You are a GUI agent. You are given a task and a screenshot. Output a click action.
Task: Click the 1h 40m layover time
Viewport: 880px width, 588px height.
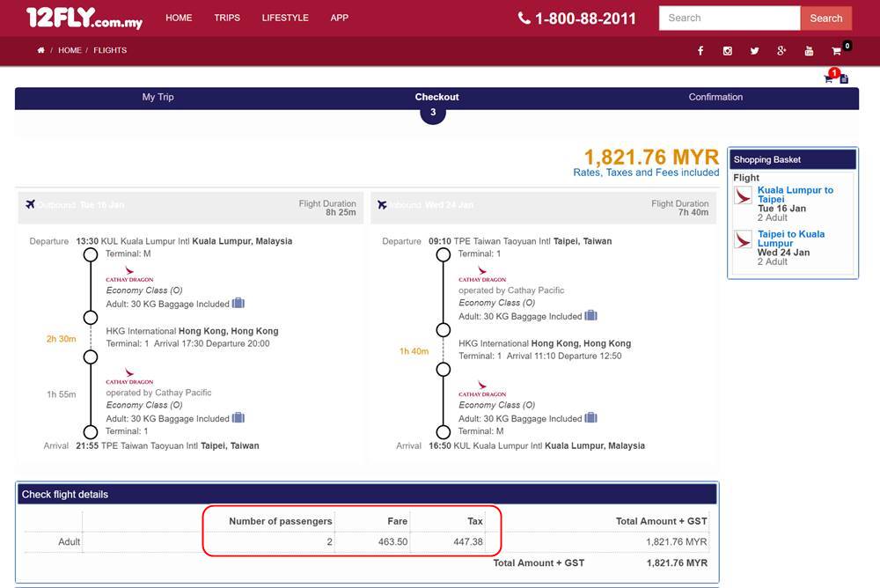click(x=414, y=351)
